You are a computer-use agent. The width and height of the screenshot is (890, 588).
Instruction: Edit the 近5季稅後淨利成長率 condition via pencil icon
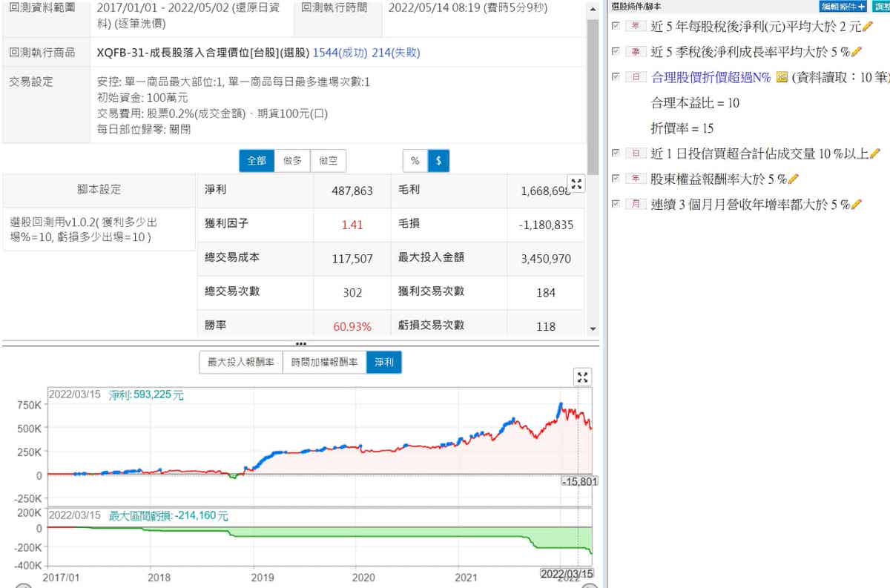click(857, 52)
